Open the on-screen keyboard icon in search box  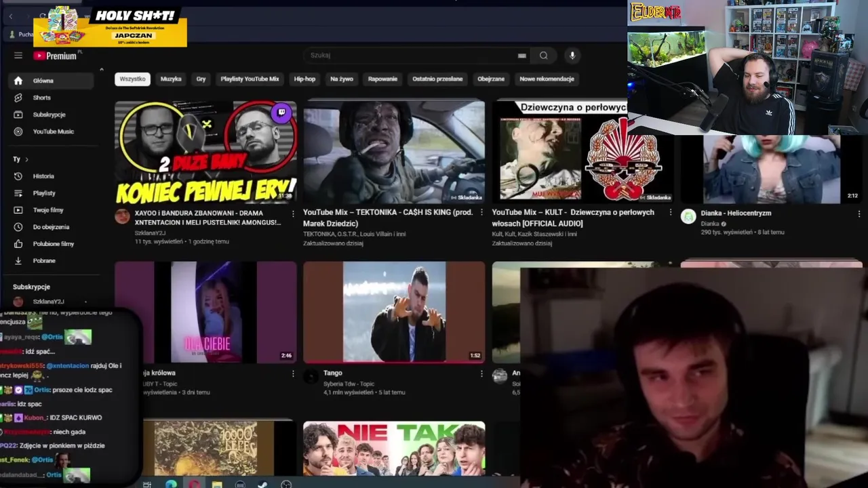coord(521,56)
